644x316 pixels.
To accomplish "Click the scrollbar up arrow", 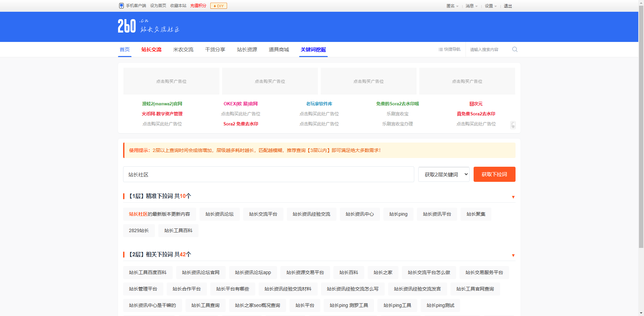I will [x=641, y=2].
